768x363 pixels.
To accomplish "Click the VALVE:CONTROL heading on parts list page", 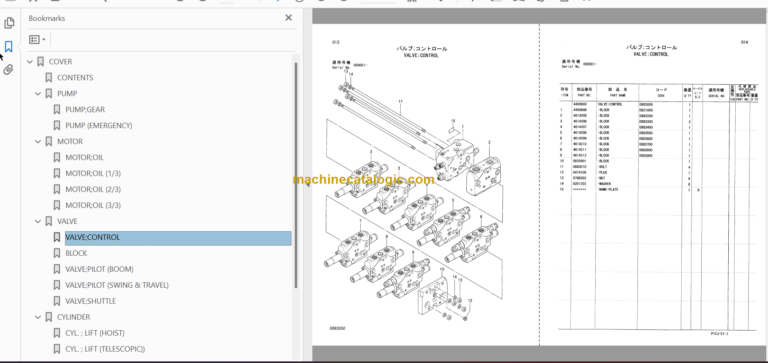I will click(651, 54).
